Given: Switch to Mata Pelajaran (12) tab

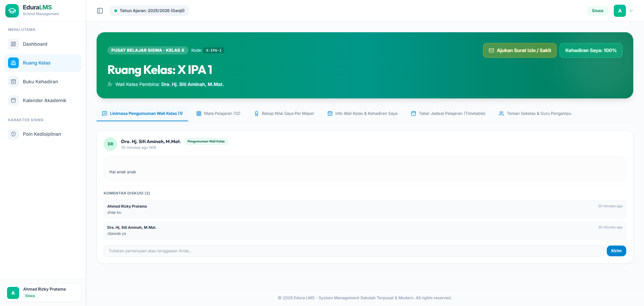Looking at the screenshot, I should click(x=218, y=114).
